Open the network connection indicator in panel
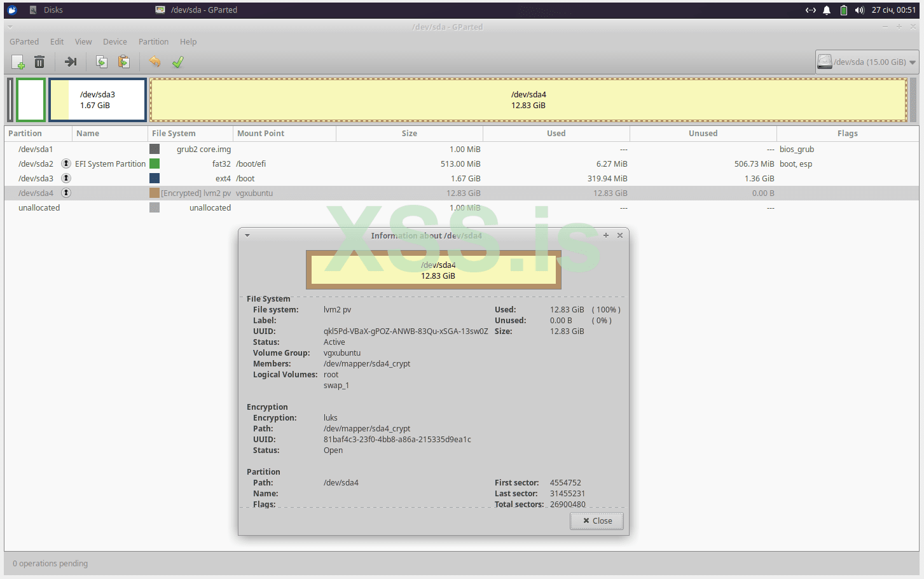Screen dimensions: 924x579 click(811, 10)
